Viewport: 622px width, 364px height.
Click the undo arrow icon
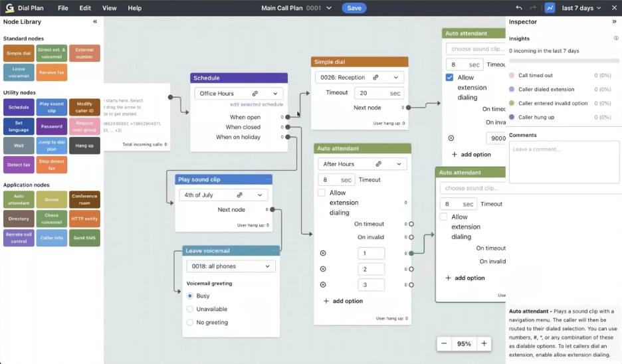(x=519, y=8)
